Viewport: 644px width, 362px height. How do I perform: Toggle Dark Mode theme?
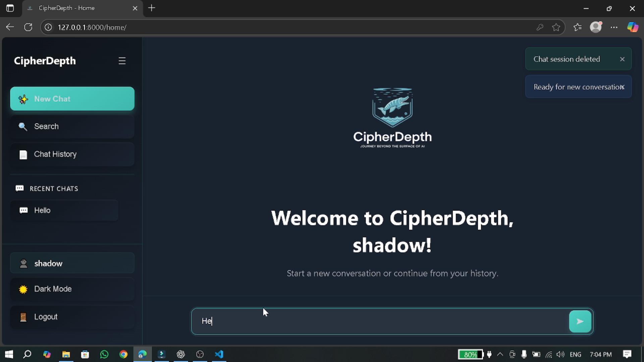(72, 289)
